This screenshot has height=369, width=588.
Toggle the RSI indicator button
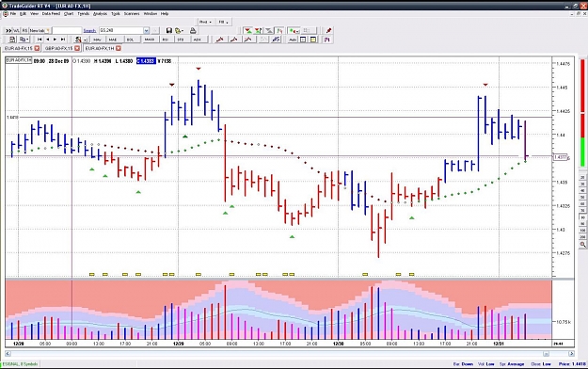pyautogui.click(x=166, y=40)
